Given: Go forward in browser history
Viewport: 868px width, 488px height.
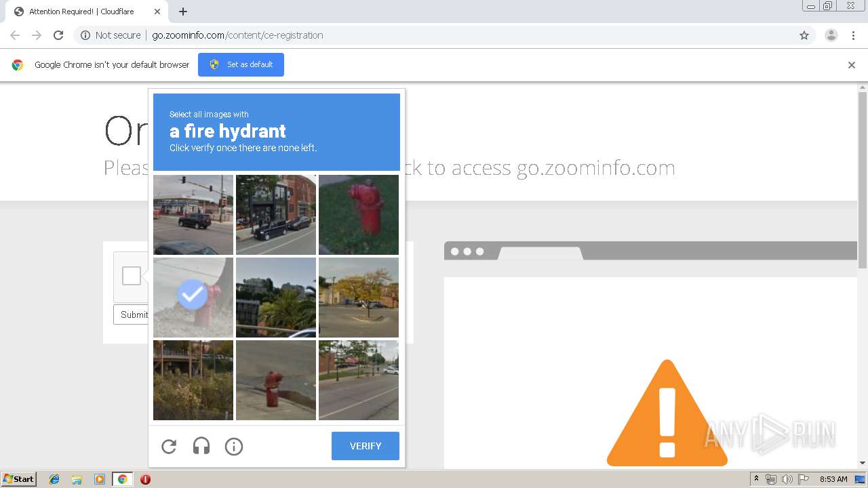Looking at the screenshot, I should [37, 35].
